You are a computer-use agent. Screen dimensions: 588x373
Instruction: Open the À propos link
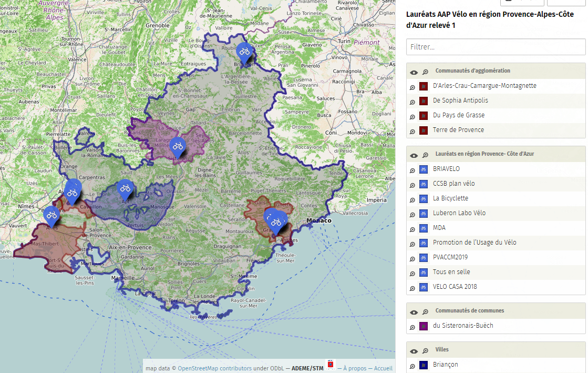(355, 368)
